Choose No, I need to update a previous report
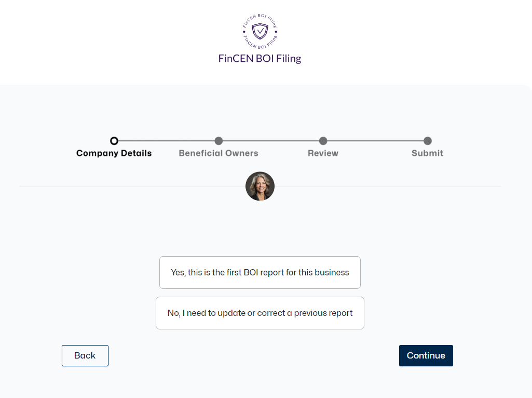The width and height of the screenshot is (532, 398). (260, 313)
